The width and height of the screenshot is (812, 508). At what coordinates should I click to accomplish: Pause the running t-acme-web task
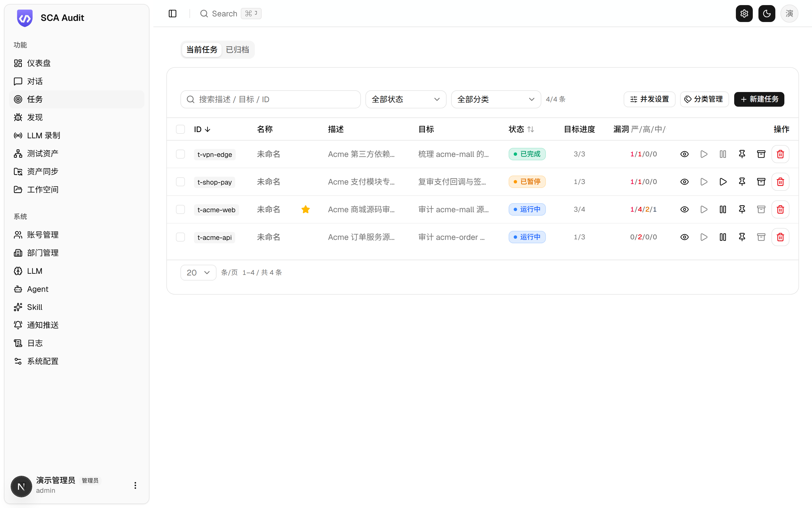(723, 209)
